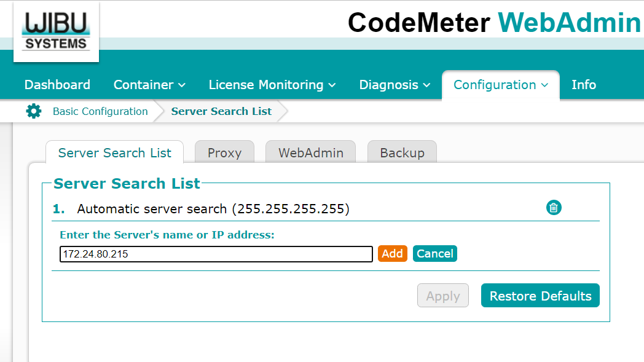Click the Server Search List breadcrumb

point(221,111)
